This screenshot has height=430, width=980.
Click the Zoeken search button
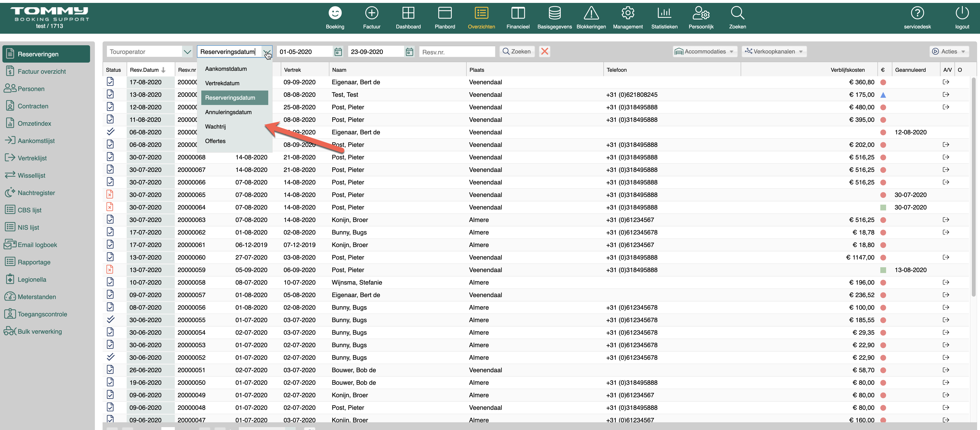click(517, 51)
